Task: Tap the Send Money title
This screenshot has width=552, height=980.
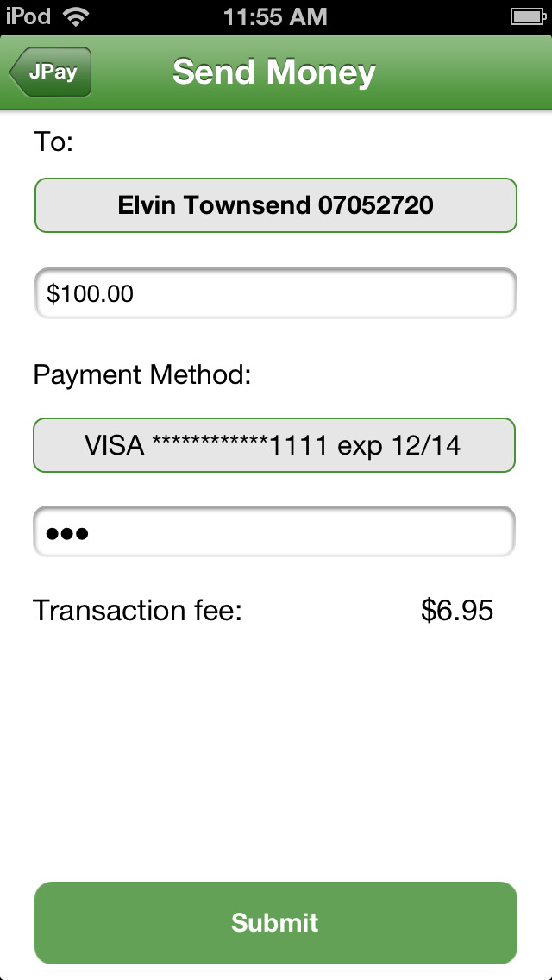Action: coord(274,72)
